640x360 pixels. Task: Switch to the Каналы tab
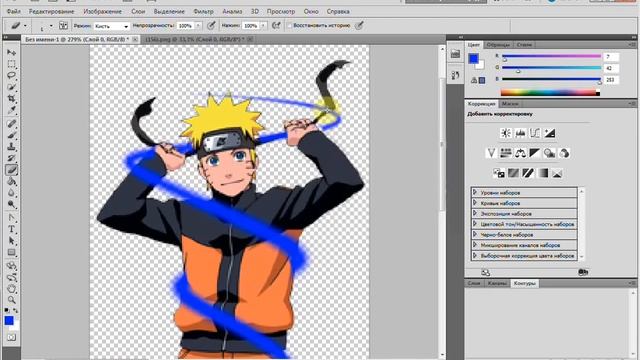(x=497, y=283)
